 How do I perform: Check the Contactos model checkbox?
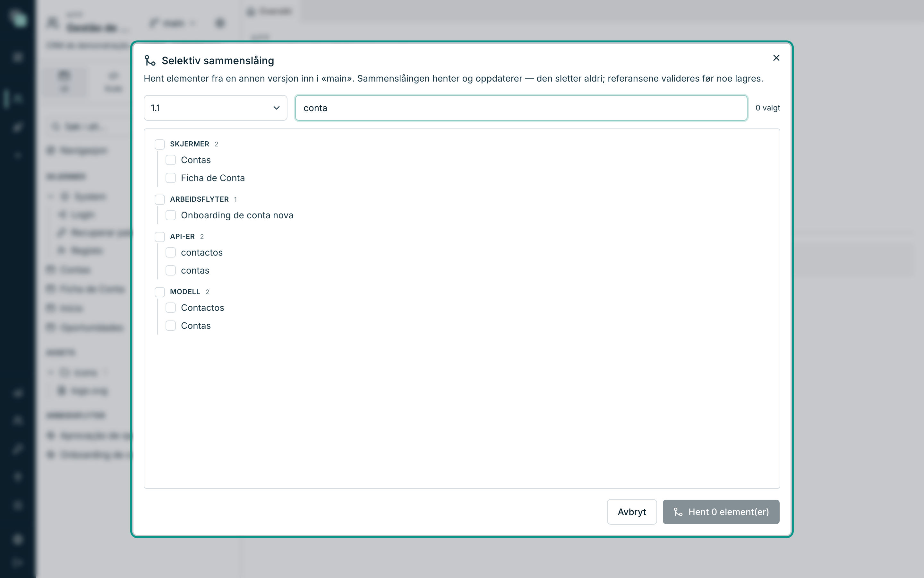[x=171, y=308]
